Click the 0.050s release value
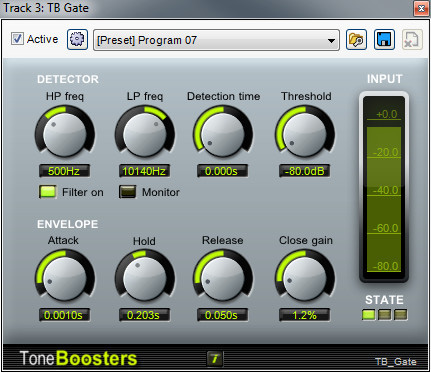The image size is (431, 373). [x=222, y=315]
